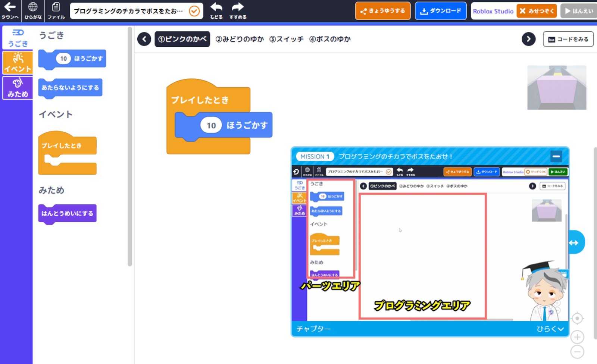Click the zoom in plus icon
This screenshot has width=597, height=364.
tap(577, 337)
